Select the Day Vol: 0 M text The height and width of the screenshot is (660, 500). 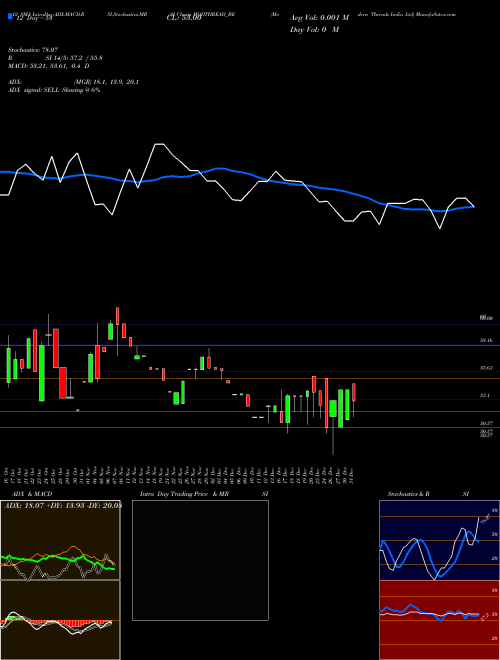[314, 29]
